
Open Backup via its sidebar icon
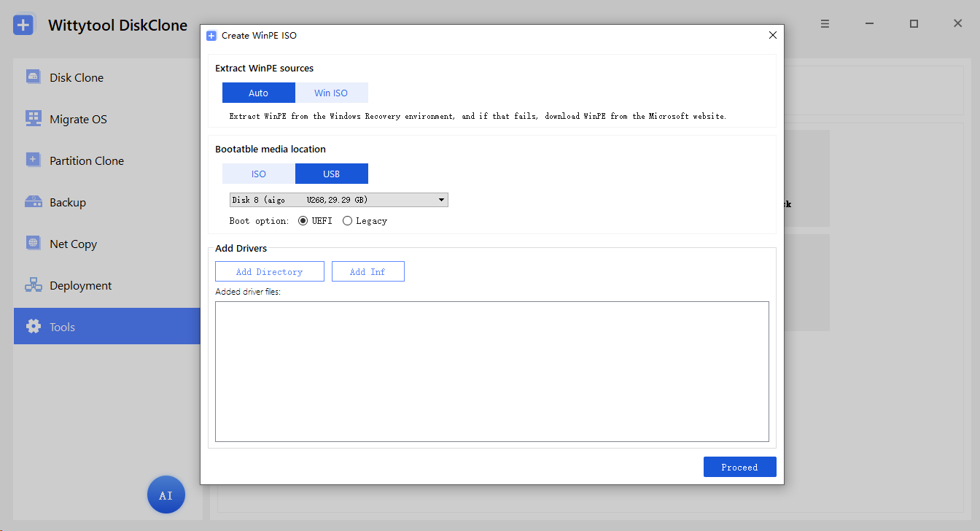pos(33,201)
